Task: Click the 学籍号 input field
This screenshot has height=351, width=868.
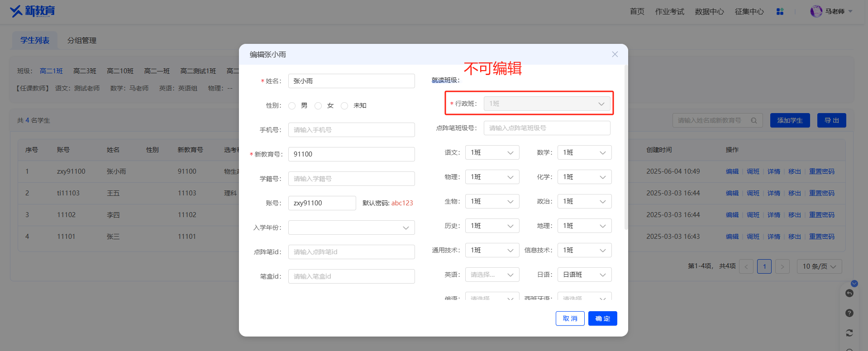Action: [352, 179]
